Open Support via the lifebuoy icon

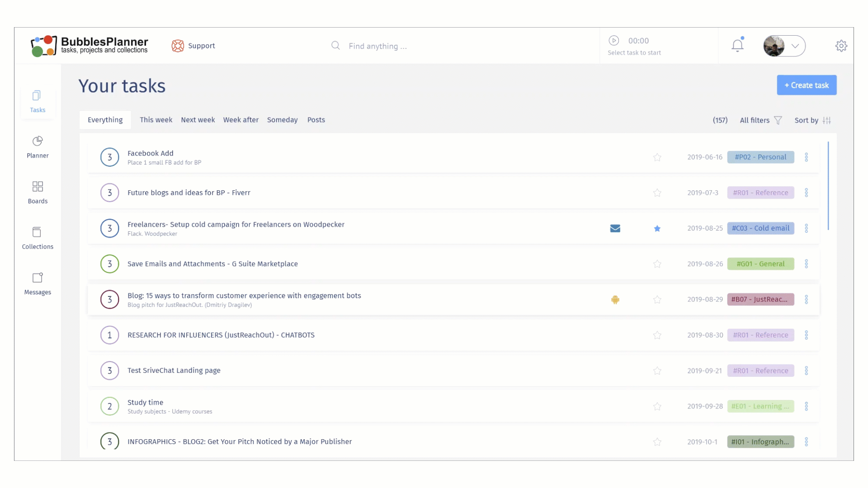tap(178, 46)
